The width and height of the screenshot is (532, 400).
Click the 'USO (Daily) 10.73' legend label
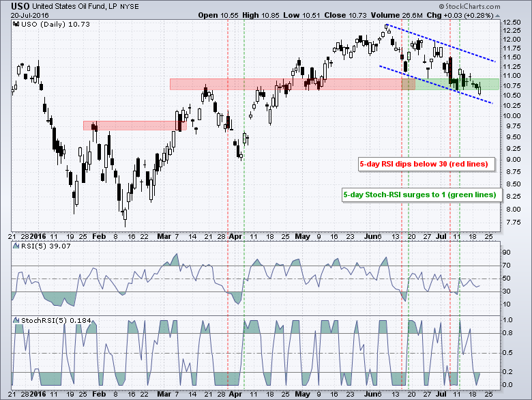point(56,24)
